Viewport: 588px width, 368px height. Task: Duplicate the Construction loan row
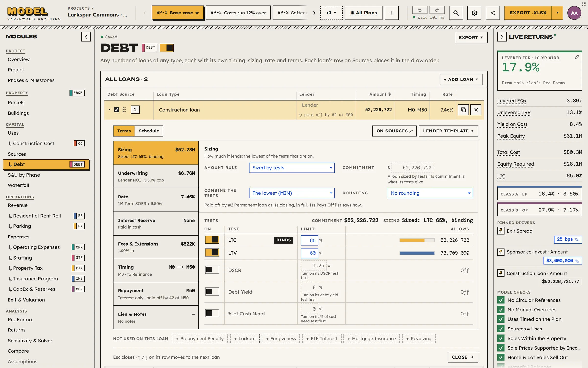[463, 110]
